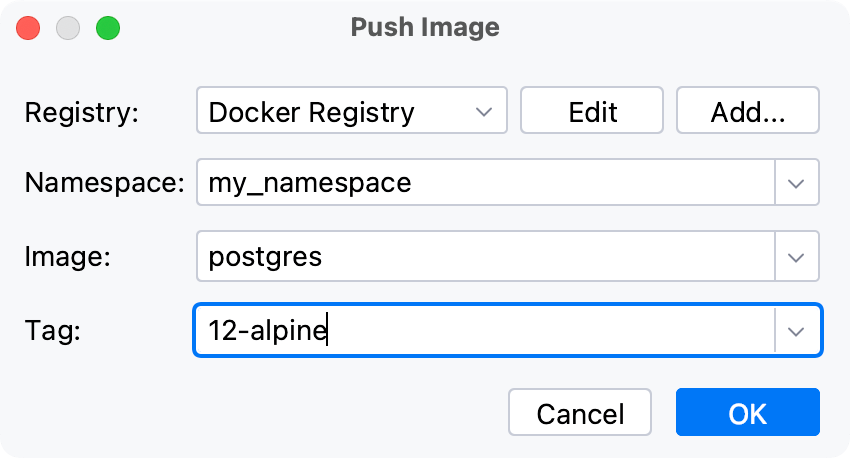This screenshot has height=458, width=850.
Task: Click the Registry: label
Action: (81, 111)
